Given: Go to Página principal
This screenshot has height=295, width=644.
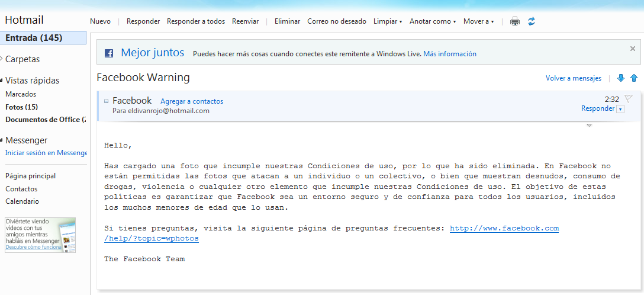Looking at the screenshot, I should [x=30, y=176].
